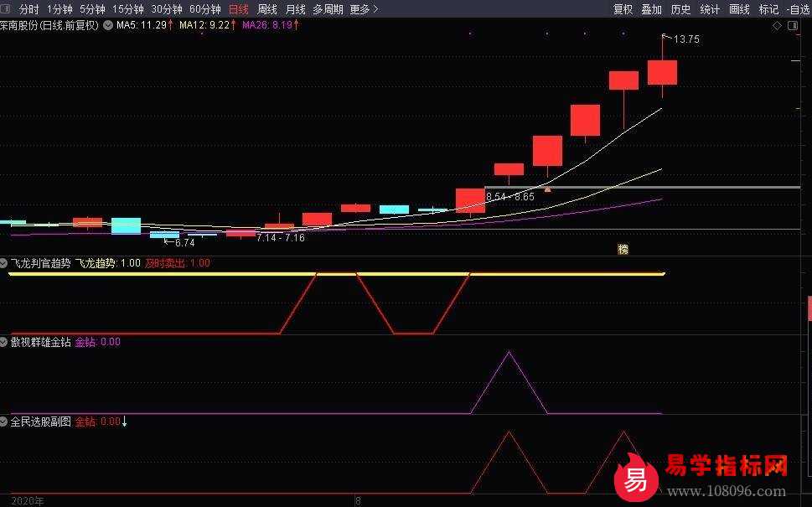
Task: Click the 榜 ranking badge on the chart
Action: [x=623, y=249]
